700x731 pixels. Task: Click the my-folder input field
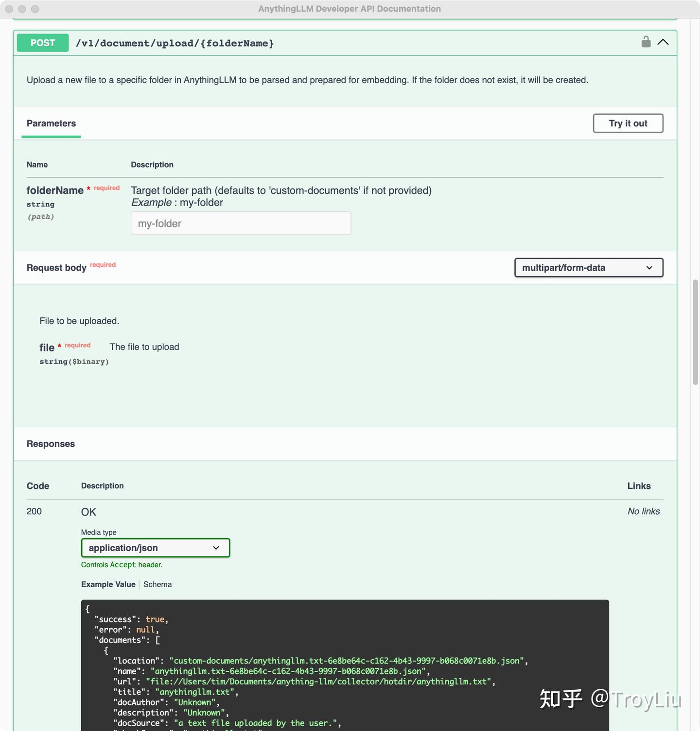[241, 224]
